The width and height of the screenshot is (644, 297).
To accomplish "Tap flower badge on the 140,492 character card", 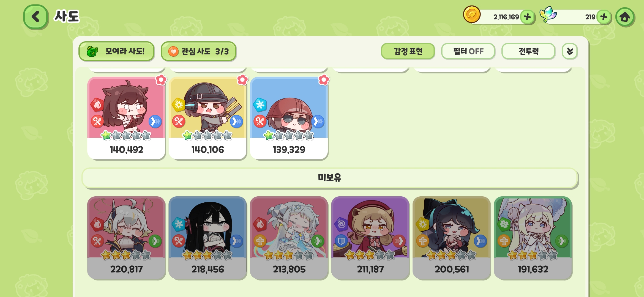I will (161, 80).
